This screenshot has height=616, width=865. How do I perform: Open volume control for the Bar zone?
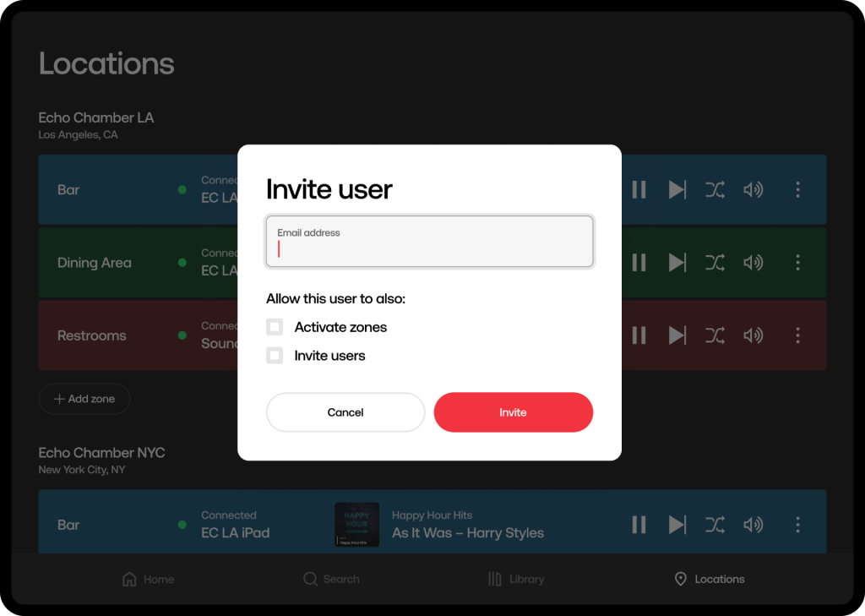pos(753,189)
